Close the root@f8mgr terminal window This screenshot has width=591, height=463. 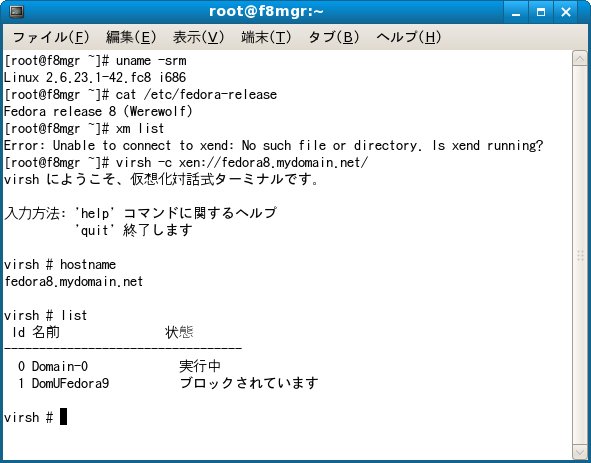pos(566,12)
